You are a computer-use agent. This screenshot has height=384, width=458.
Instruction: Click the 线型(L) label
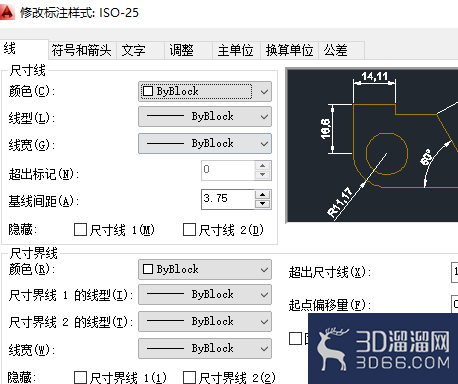click(x=32, y=118)
